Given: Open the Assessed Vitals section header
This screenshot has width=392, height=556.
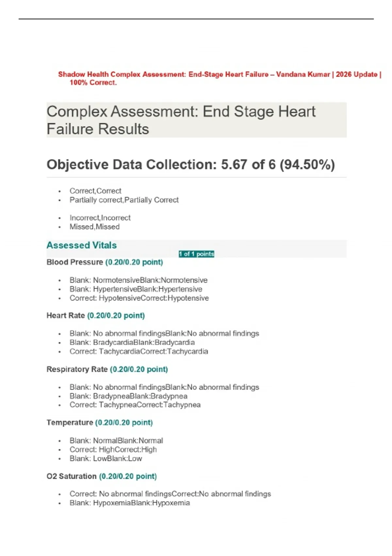Looking at the screenshot, I should 82,245.
